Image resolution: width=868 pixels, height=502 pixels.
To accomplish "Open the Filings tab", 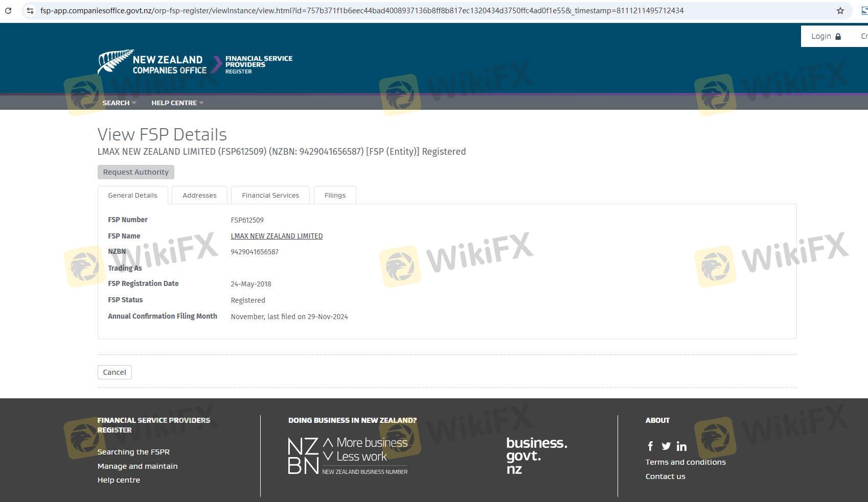I will [335, 195].
